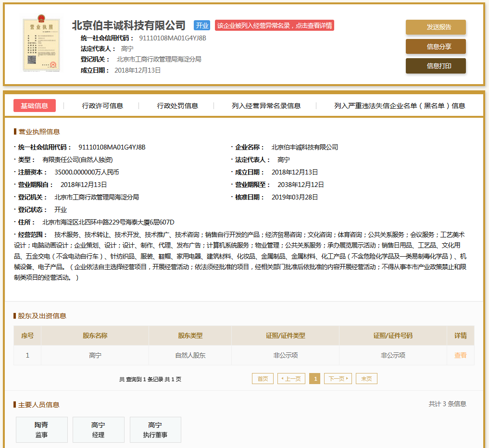Click the 开业 status badge
Viewport: 489px width, 448px height.
[x=201, y=25]
